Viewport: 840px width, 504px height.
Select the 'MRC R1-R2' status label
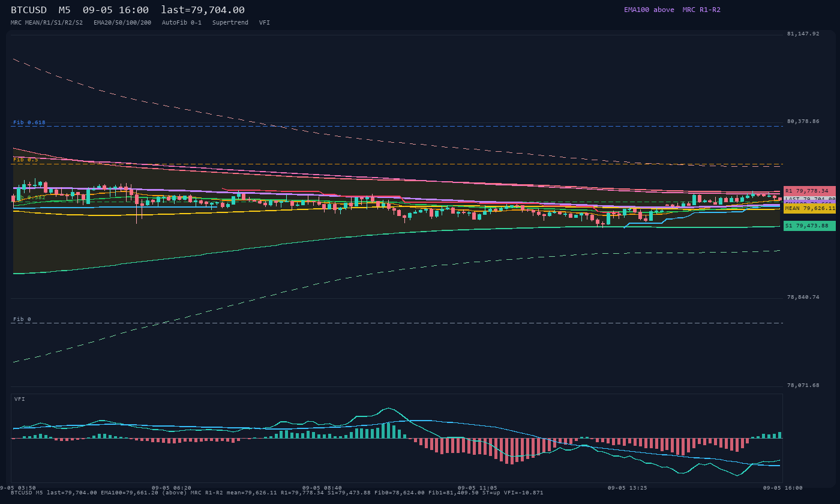(701, 10)
